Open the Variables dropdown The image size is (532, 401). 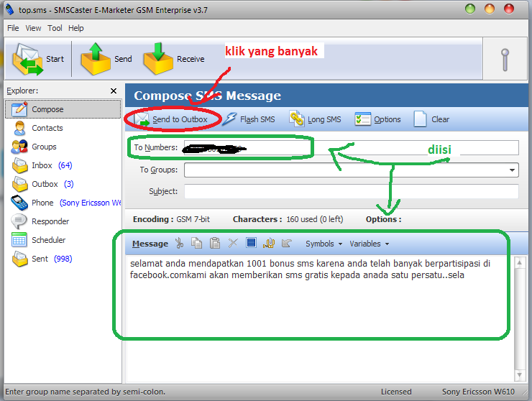tap(369, 244)
